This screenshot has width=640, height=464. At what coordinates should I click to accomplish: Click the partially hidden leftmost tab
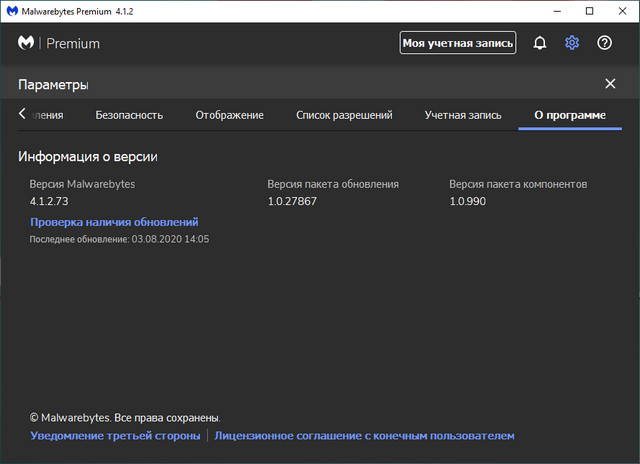47,115
